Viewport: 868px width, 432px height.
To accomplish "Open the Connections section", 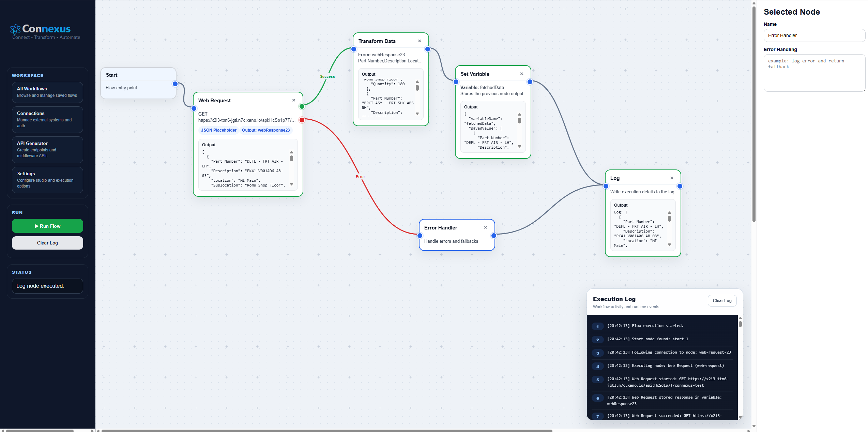I will click(x=47, y=119).
